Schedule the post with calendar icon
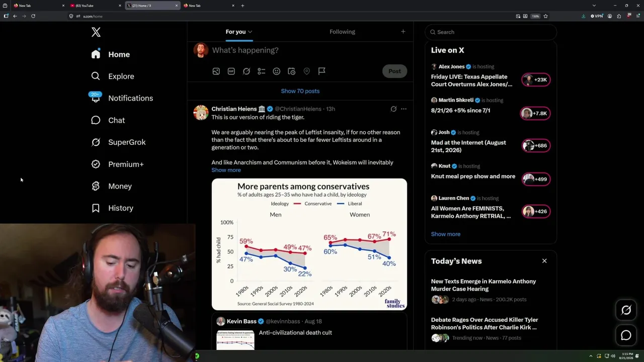 pyautogui.click(x=291, y=71)
